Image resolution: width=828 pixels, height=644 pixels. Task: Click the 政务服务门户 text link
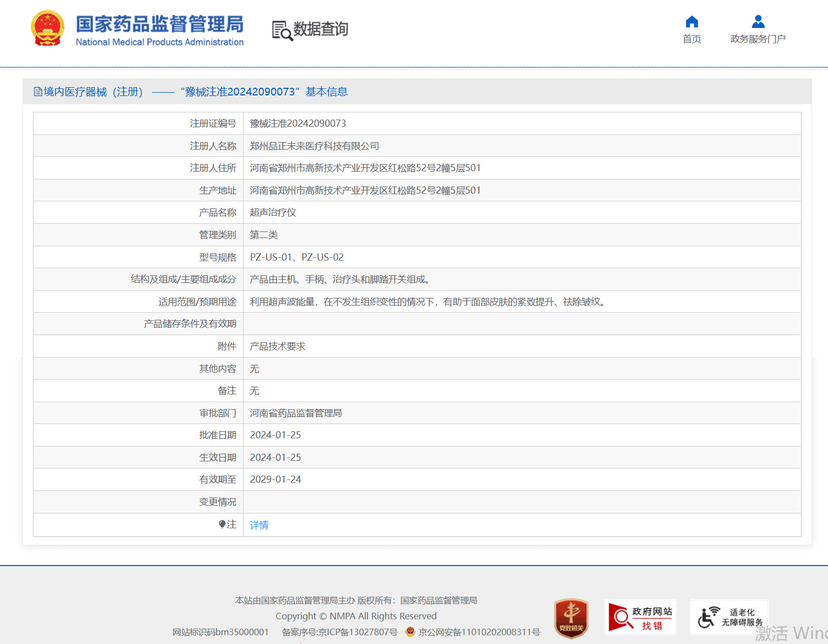pos(758,39)
